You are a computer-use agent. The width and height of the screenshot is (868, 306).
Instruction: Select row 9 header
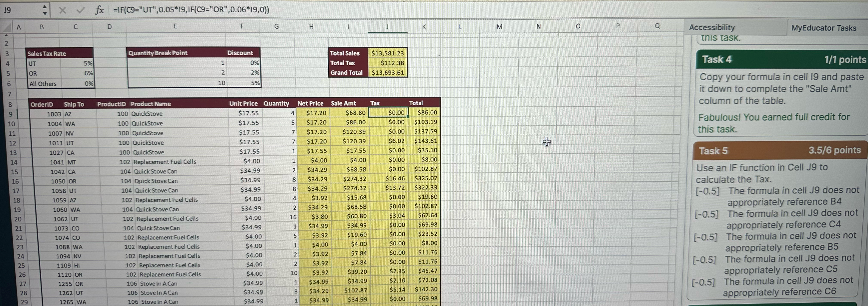tap(10, 114)
